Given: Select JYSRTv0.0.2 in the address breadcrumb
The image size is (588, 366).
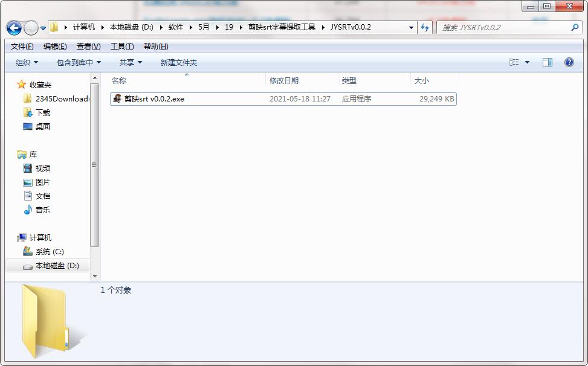Looking at the screenshot, I should [351, 27].
